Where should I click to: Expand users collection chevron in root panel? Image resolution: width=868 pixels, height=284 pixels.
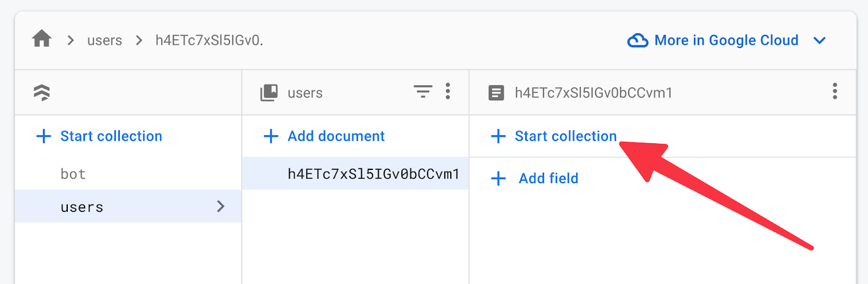tap(220, 206)
